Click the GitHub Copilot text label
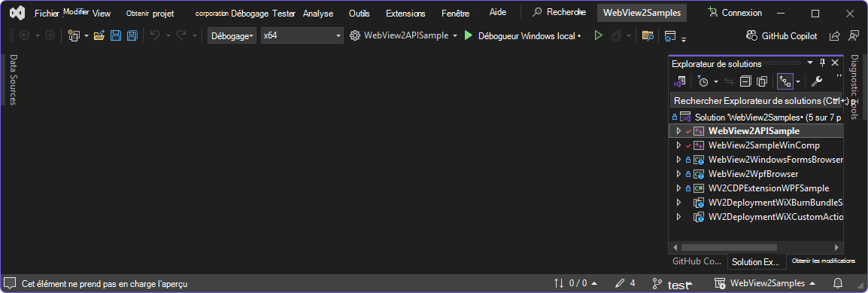 point(789,36)
